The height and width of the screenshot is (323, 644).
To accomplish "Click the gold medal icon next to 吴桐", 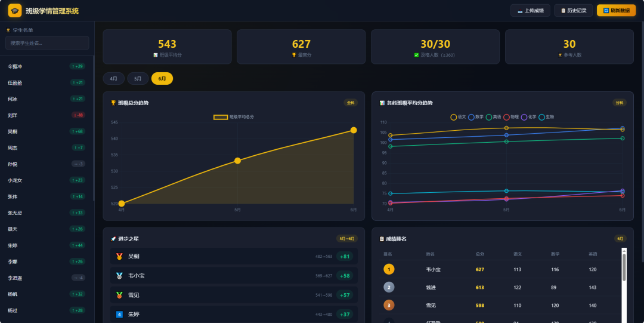I will (119, 256).
